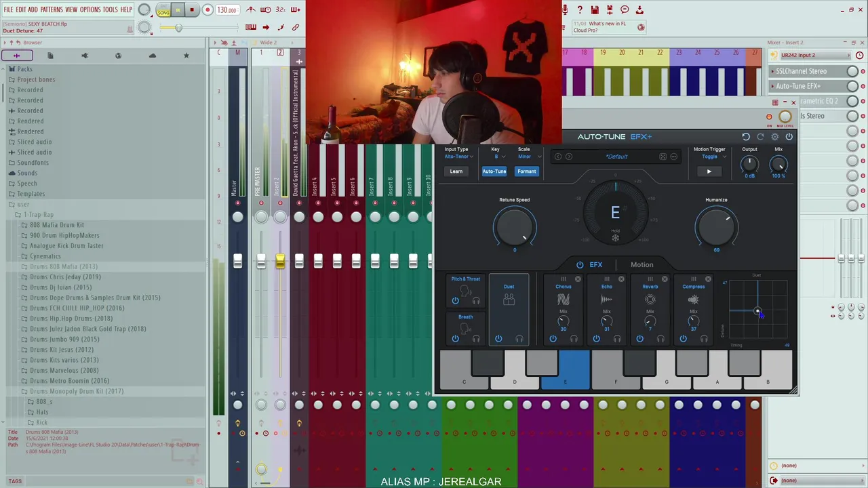
Task: Click the link icon in toolbar
Action: [296, 27]
